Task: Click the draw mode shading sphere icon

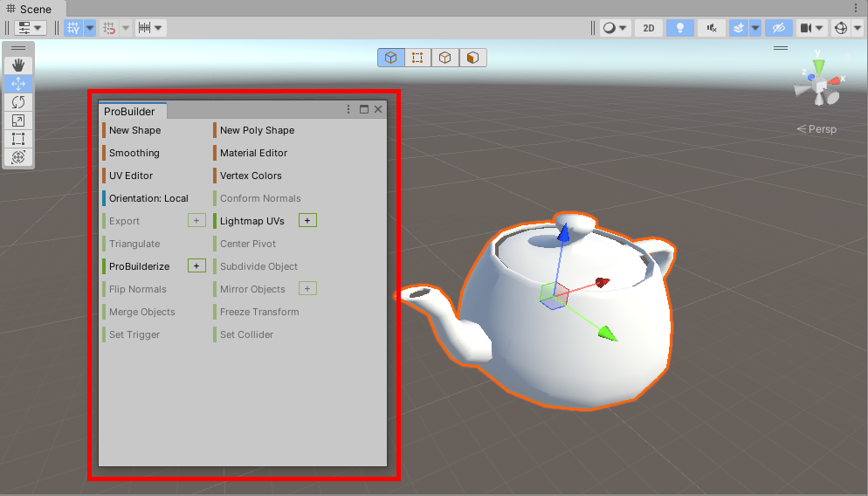Action: 610,28
